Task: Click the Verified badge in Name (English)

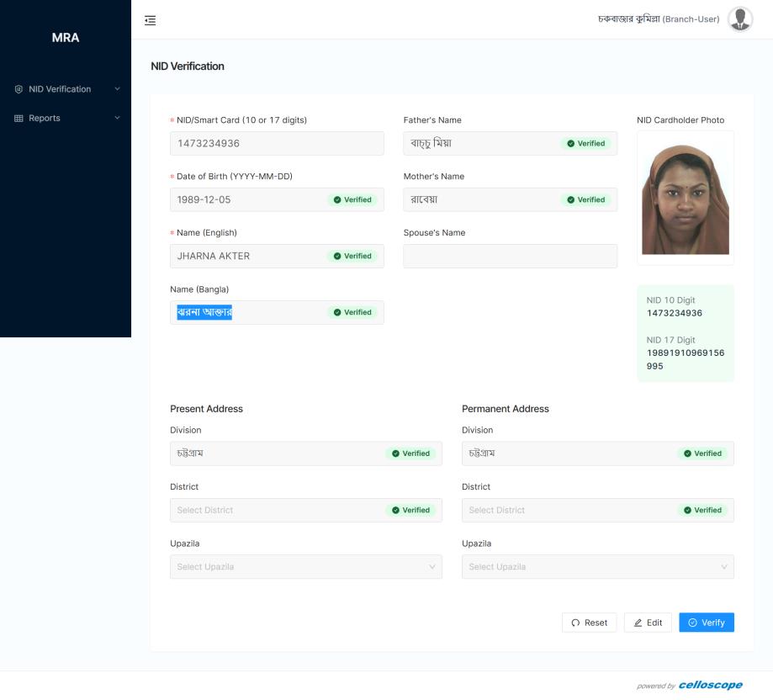Action: (x=352, y=257)
